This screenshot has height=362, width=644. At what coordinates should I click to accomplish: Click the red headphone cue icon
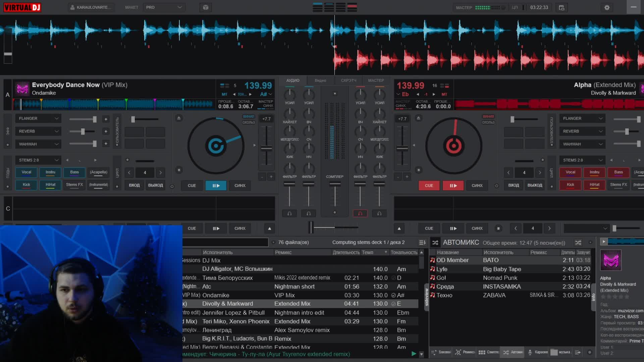tap(360, 214)
